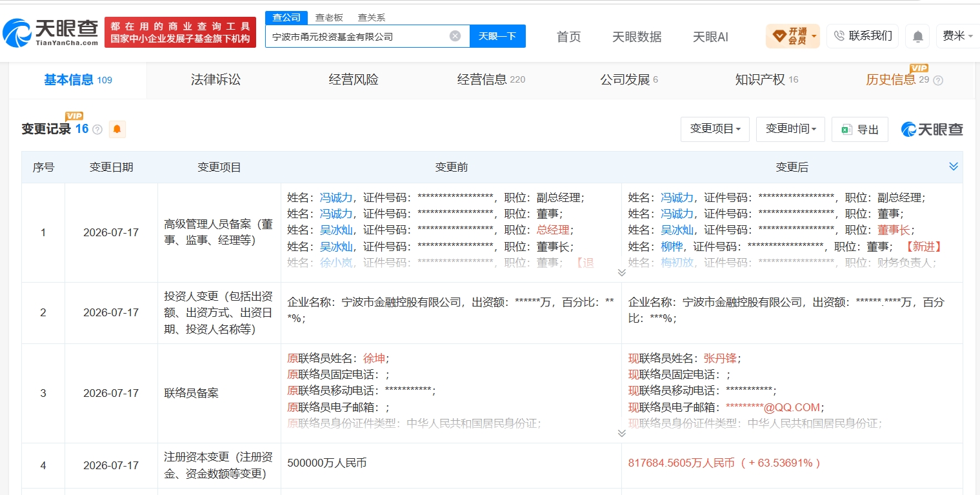Click the 开通会员 VIP diamond button
Screen dimensions: 980x495
[792, 36]
